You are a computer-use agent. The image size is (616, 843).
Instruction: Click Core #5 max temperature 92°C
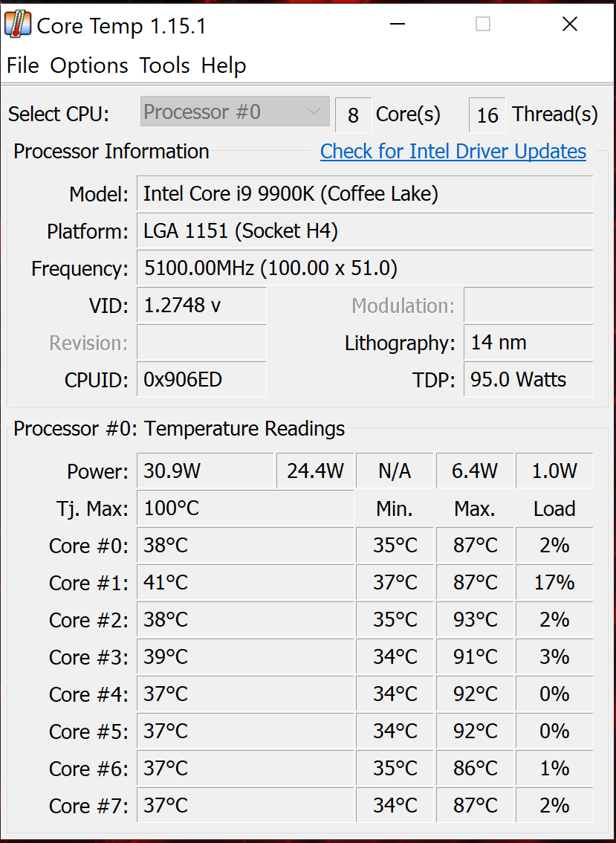[x=475, y=731]
